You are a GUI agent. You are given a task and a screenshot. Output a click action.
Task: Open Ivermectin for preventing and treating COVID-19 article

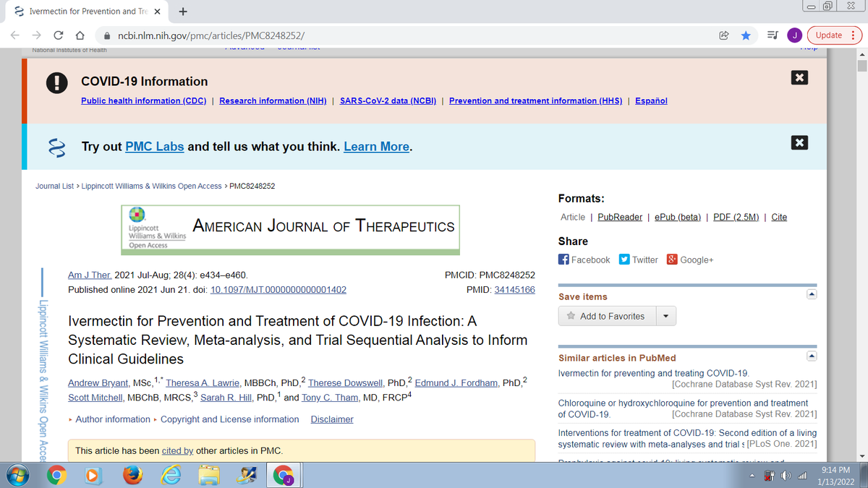pos(653,374)
